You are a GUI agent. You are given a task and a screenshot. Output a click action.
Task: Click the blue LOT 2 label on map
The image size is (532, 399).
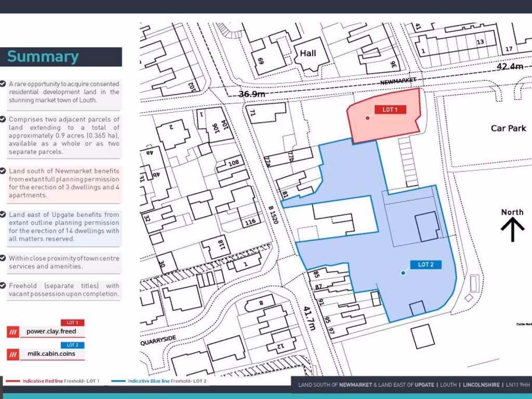tap(425, 265)
